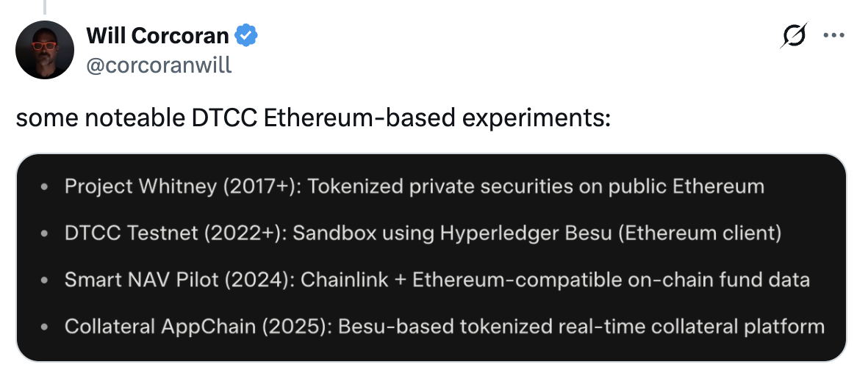This screenshot has width=868, height=381.
Task: Select the Smart NAV Pilot (2024) line
Action: point(437,280)
